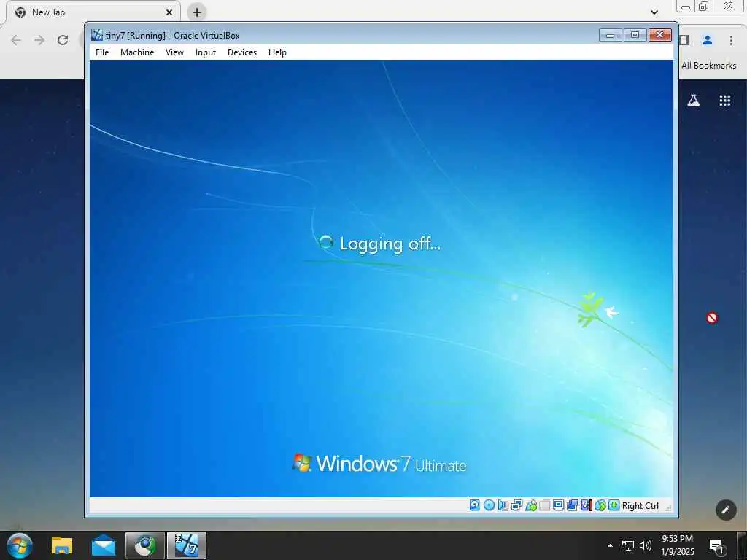Open the audio indicator in VirtualBox status bar
Image resolution: width=747 pixels, height=560 pixels.
pos(503,505)
